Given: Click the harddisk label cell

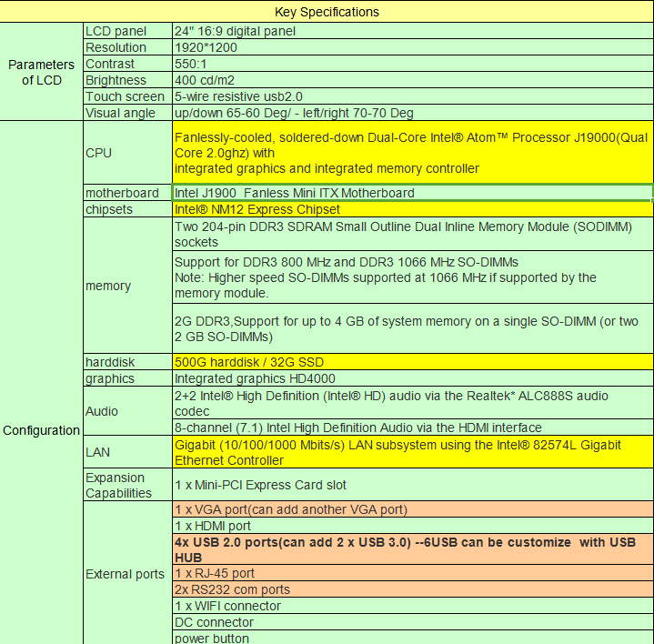Looking at the screenshot, I should 127,362.
